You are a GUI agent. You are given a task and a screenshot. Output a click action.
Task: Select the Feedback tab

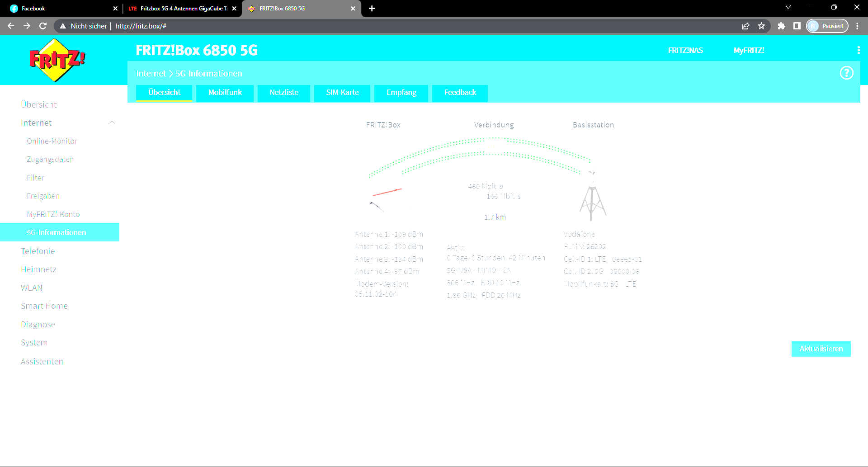coord(460,93)
